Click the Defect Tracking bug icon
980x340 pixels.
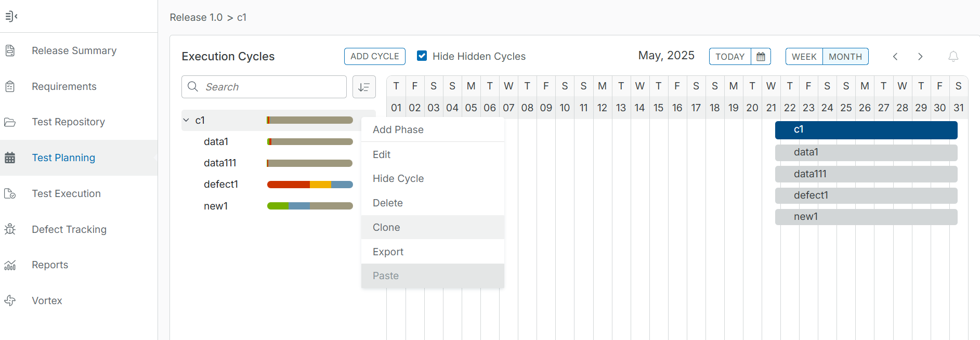10,229
